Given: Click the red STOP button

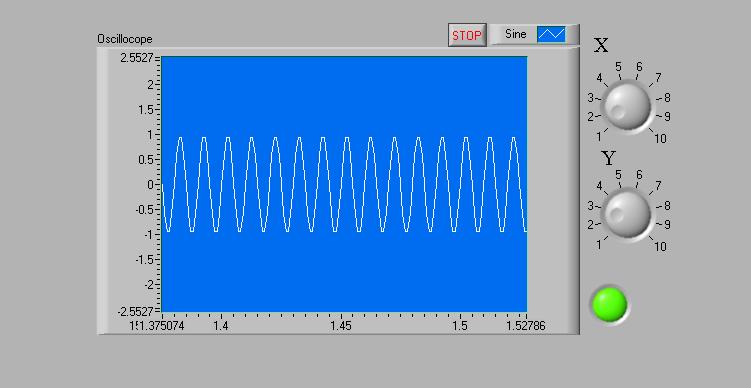Looking at the screenshot, I should (x=467, y=35).
